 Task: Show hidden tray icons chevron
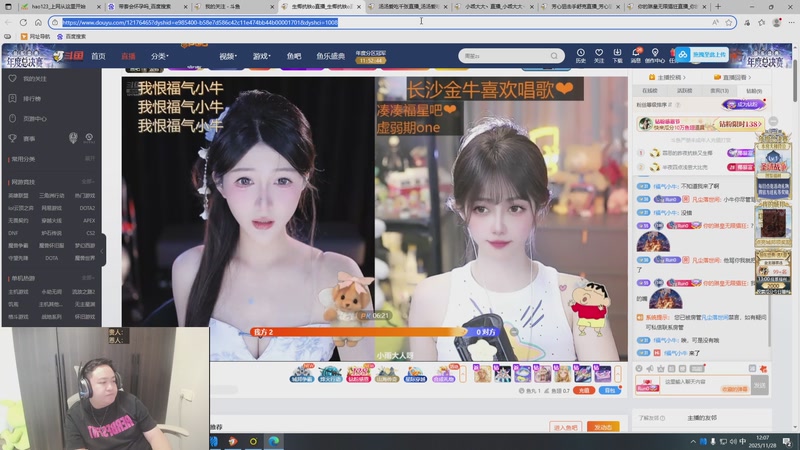693,441
